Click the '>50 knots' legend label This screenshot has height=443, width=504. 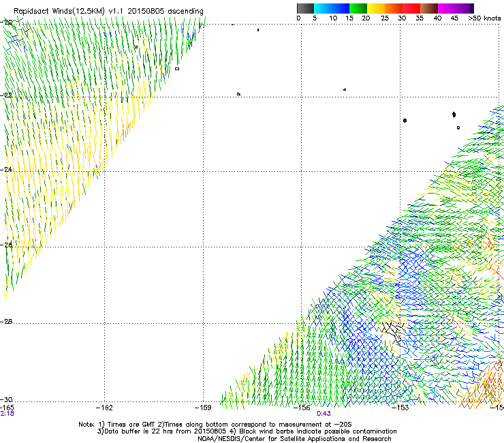(484, 18)
